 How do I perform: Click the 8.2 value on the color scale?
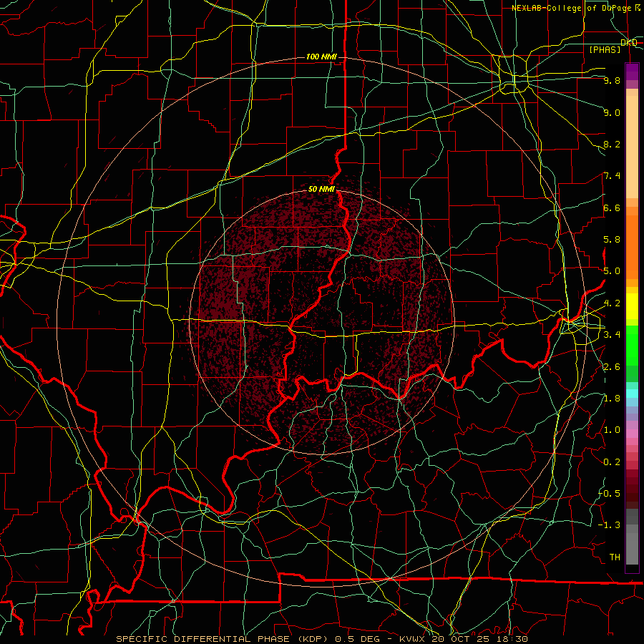pos(612,144)
